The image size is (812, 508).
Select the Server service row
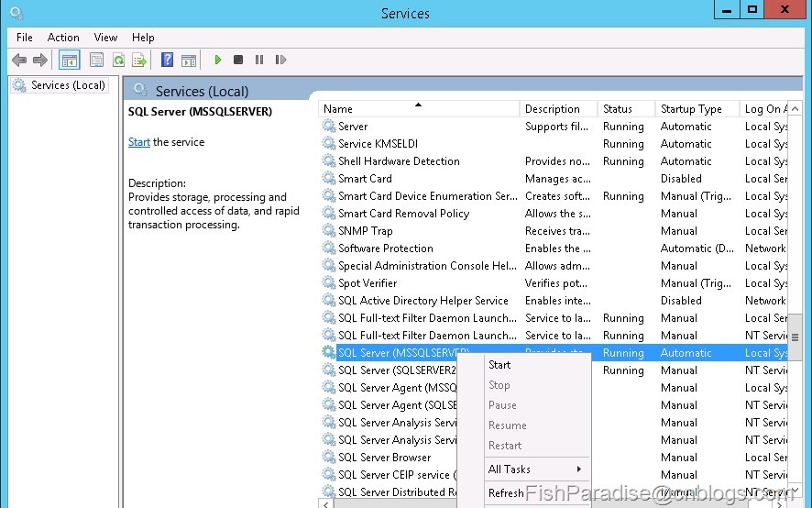pyautogui.click(x=554, y=127)
